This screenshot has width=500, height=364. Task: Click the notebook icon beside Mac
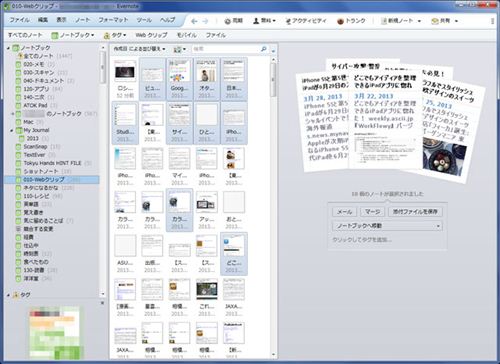point(19,122)
